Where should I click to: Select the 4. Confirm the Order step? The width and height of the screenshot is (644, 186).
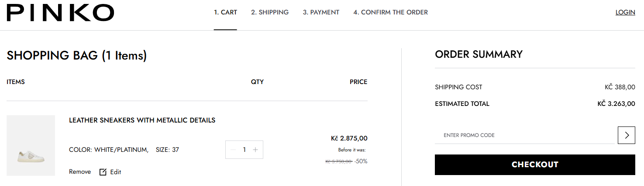390,12
